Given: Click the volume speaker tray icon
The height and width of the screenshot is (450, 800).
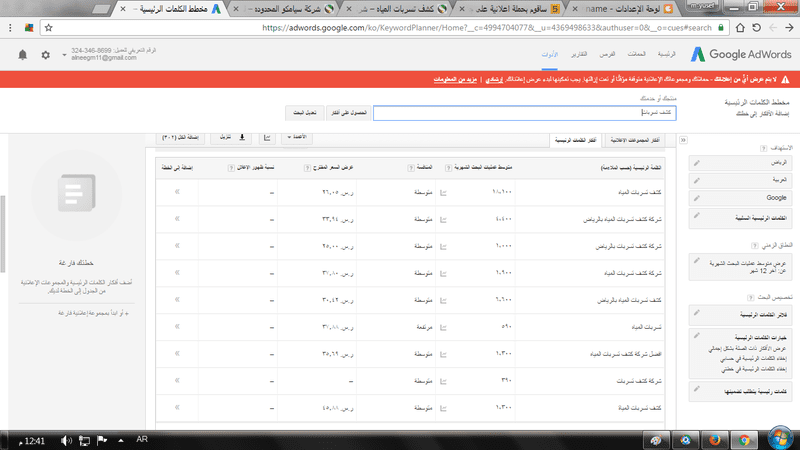Looking at the screenshot, I should [66, 440].
